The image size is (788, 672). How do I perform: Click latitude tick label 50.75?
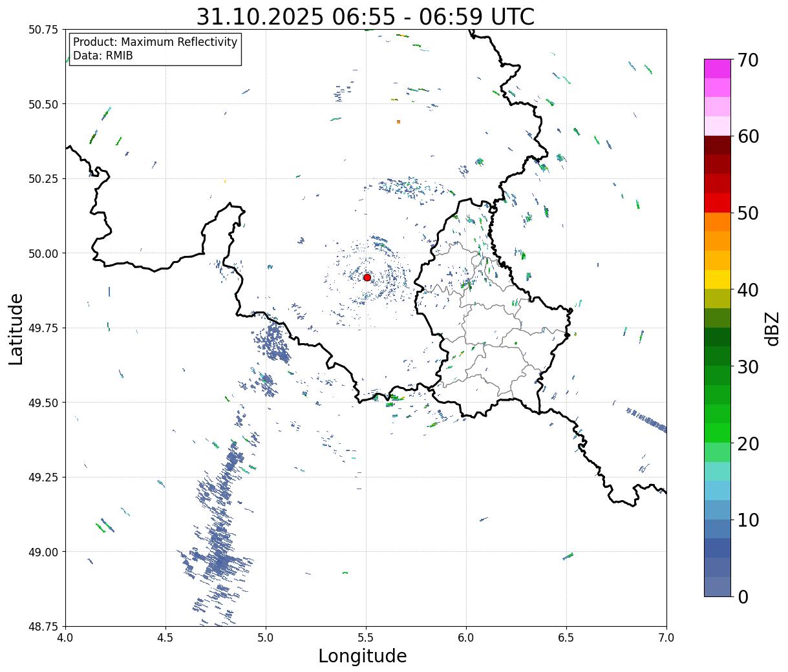(43, 30)
